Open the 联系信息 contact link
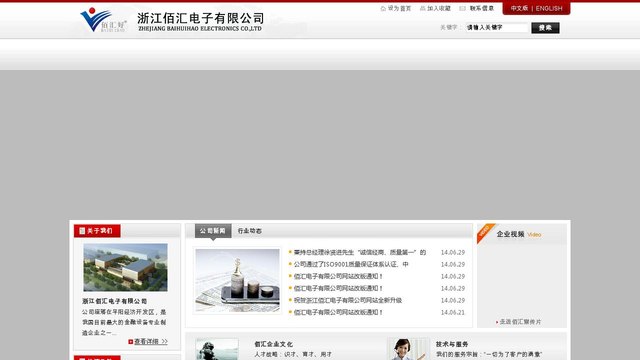The width and height of the screenshot is (640, 360). (x=482, y=9)
